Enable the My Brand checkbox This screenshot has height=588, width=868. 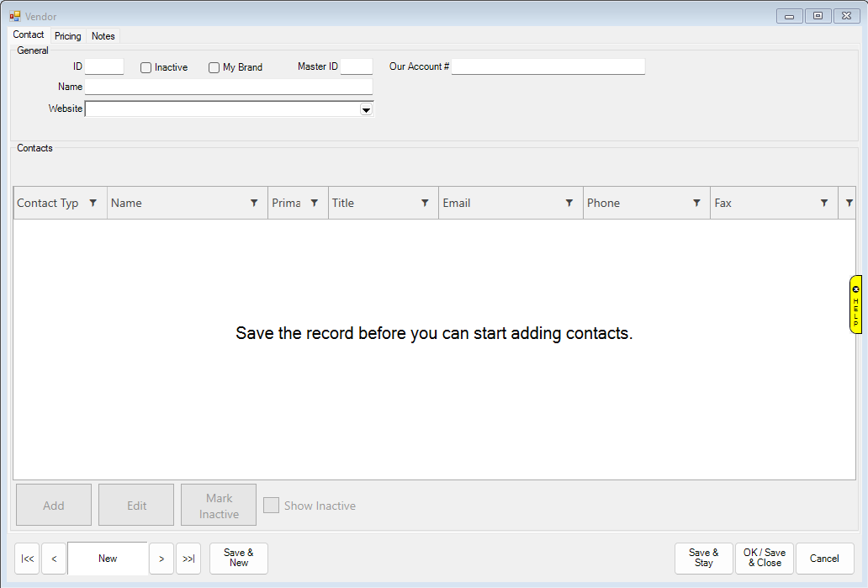coord(214,67)
